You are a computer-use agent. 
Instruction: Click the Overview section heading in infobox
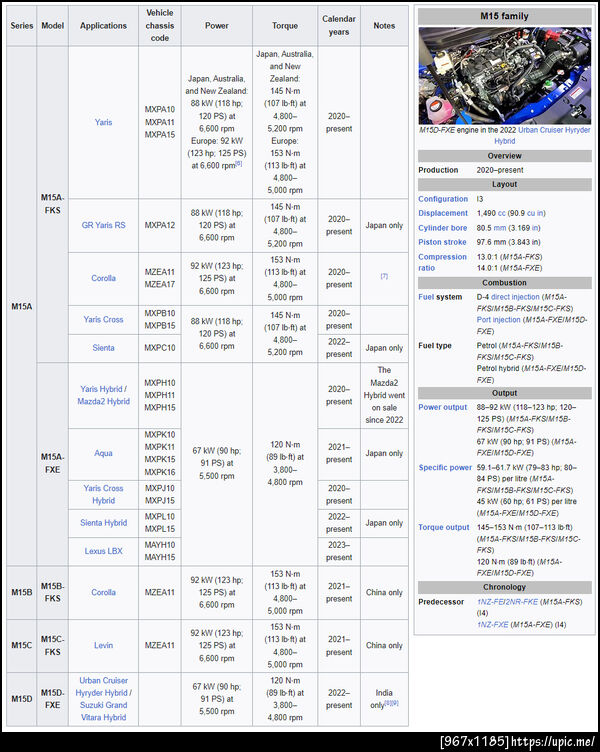click(505, 156)
